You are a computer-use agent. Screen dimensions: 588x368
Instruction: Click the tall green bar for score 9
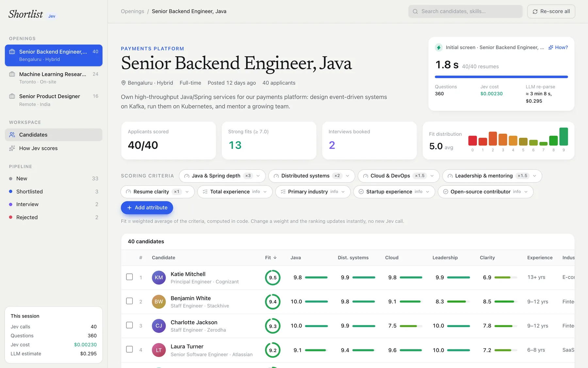tap(563, 136)
